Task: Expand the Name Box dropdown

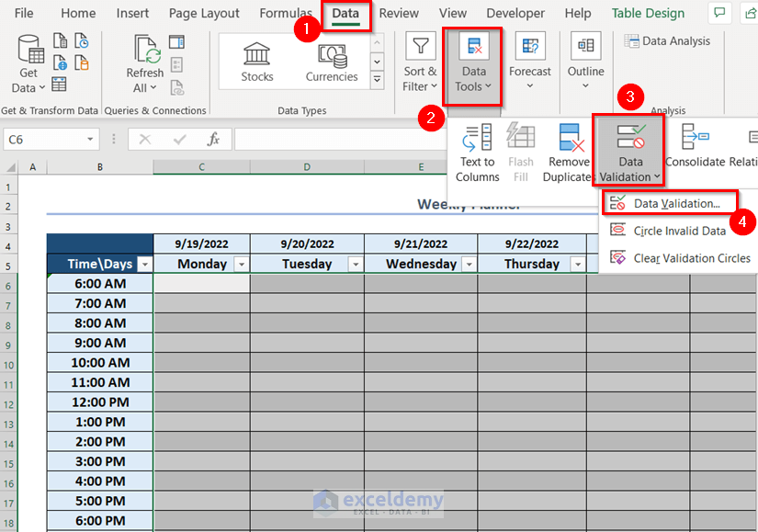Action: (90, 140)
